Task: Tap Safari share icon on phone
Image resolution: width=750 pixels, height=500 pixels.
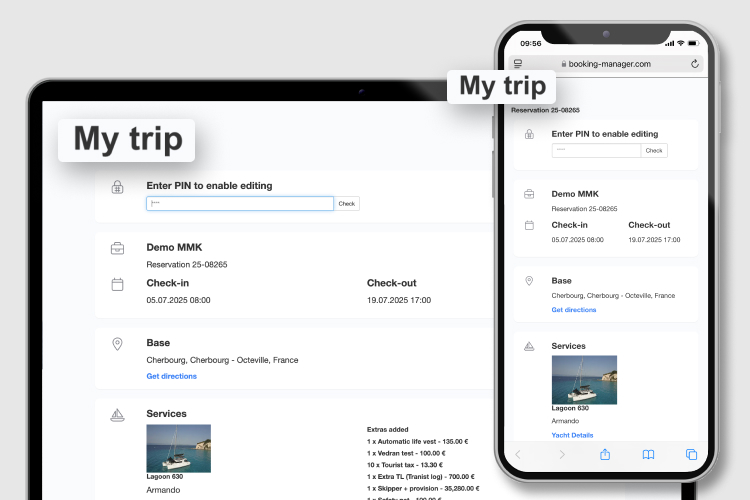Action: point(605,454)
